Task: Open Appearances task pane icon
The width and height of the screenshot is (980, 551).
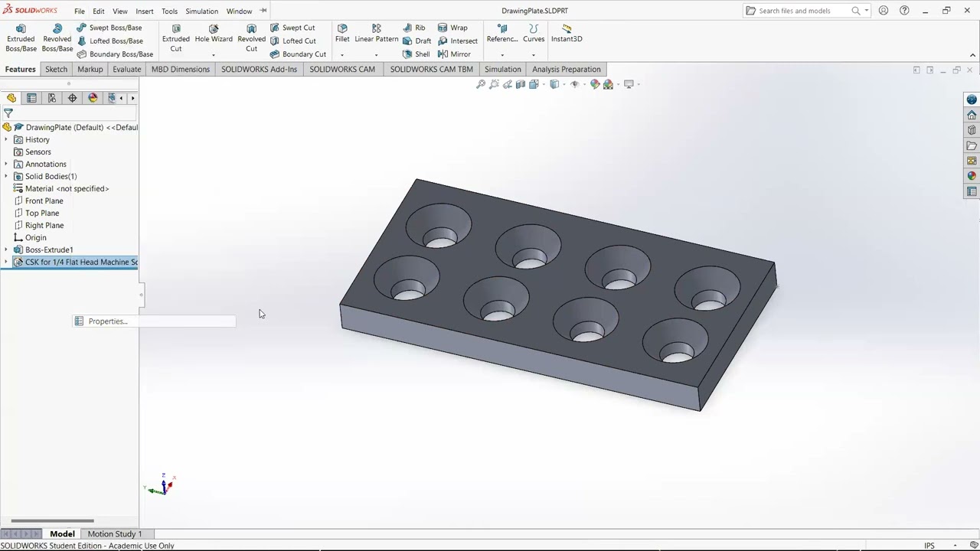Action: (x=972, y=176)
